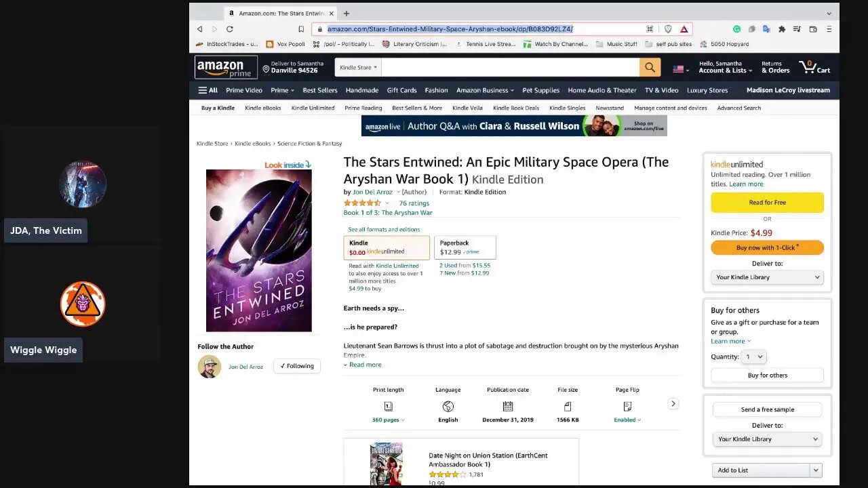Open Kindle Book Deals in the sub-navigation
Viewport: 868px width, 488px height.
pos(515,108)
